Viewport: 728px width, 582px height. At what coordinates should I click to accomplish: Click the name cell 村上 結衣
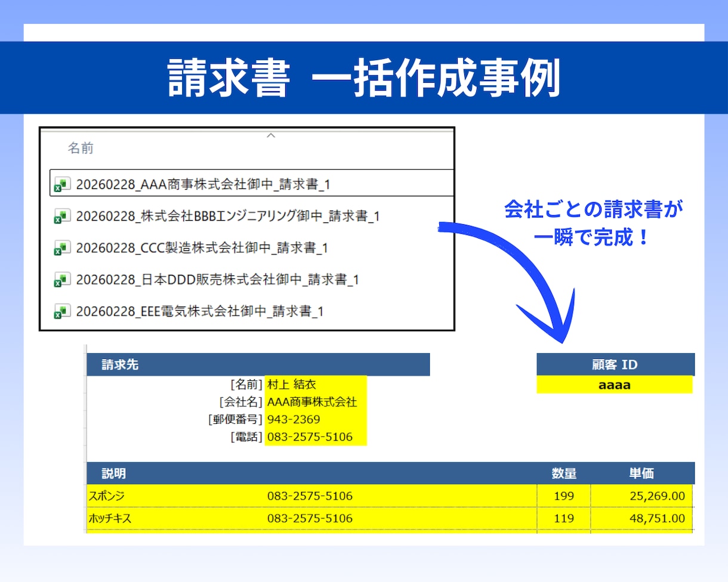coord(316,385)
